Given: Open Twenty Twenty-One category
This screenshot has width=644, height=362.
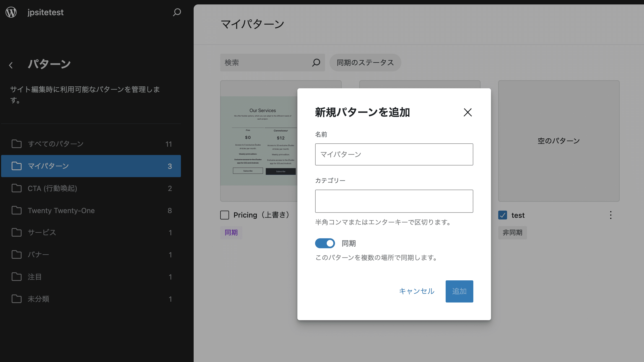Looking at the screenshot, I should [x=91, y=210].
